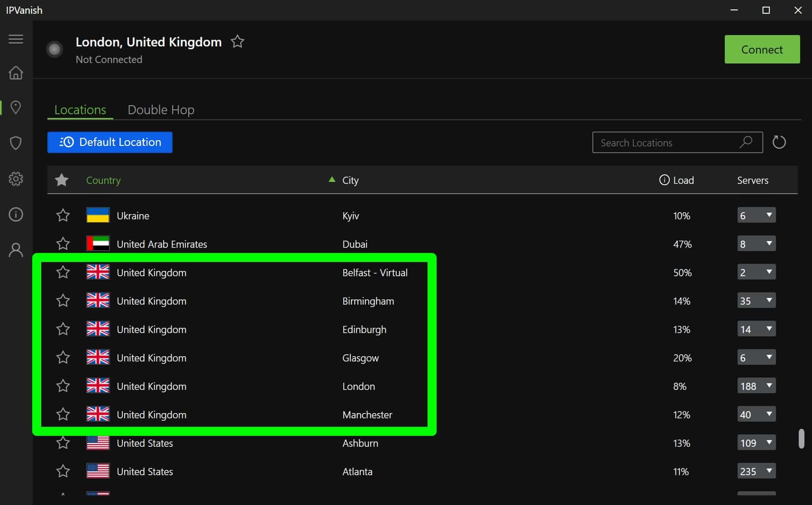Screen dimensions: 812x505
Task: Click the Load info icon
Action: [664, 180]
